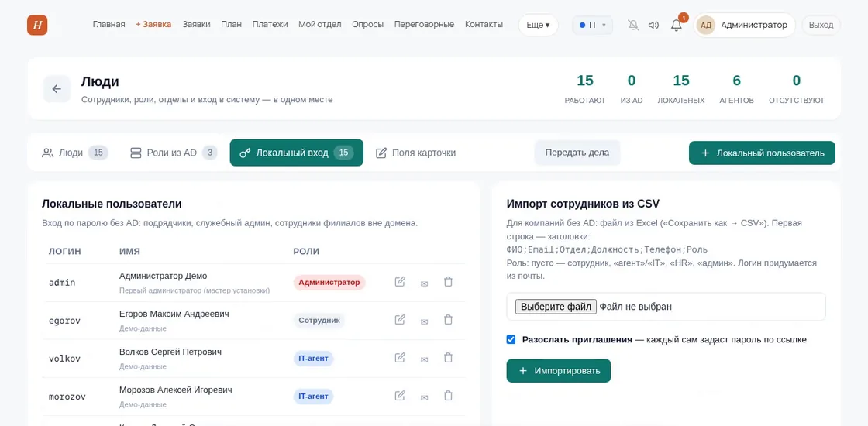Switch to Роли из AD tab
Screen dimensions: 868x426
point(174,153)
